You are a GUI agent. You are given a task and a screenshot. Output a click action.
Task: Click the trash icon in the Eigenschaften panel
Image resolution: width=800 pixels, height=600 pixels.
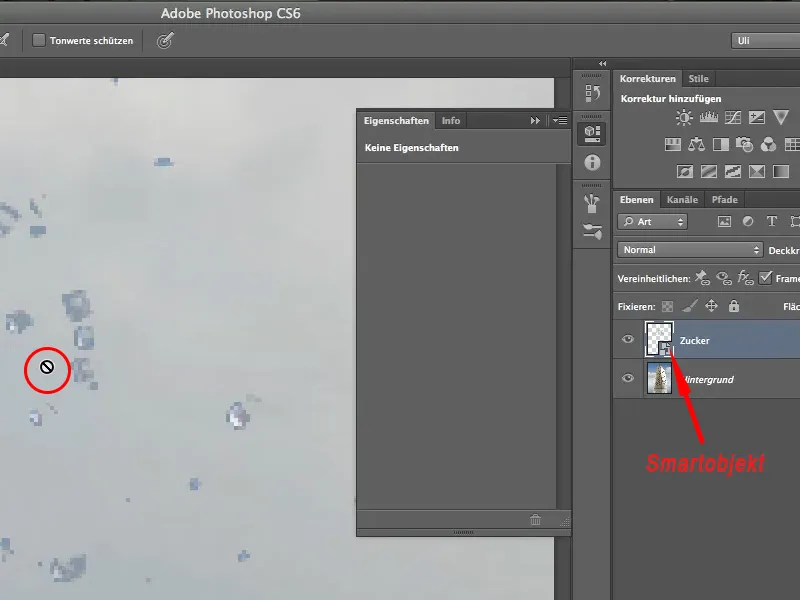(535, 520)
